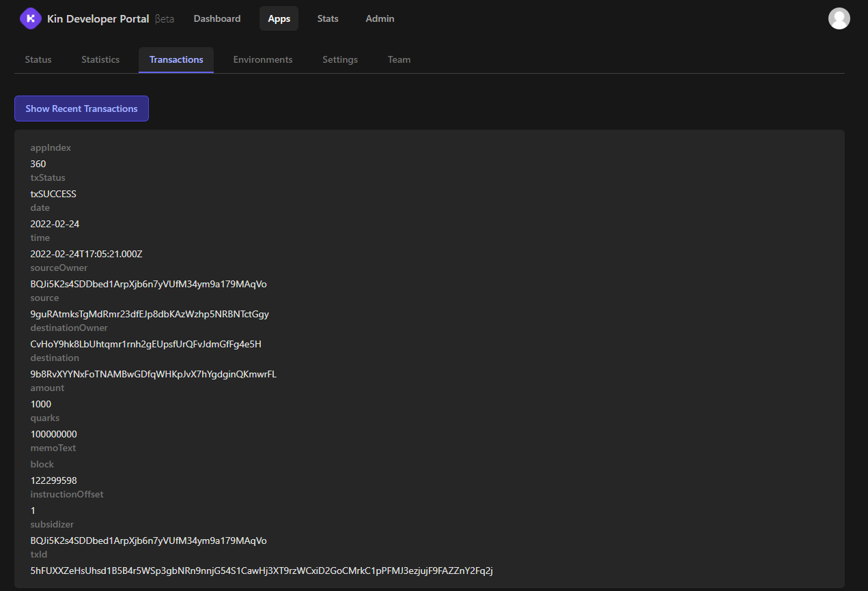This screenshot has height=591, width=868.
Task: Switch to the Environments tab
Action: 262,59
